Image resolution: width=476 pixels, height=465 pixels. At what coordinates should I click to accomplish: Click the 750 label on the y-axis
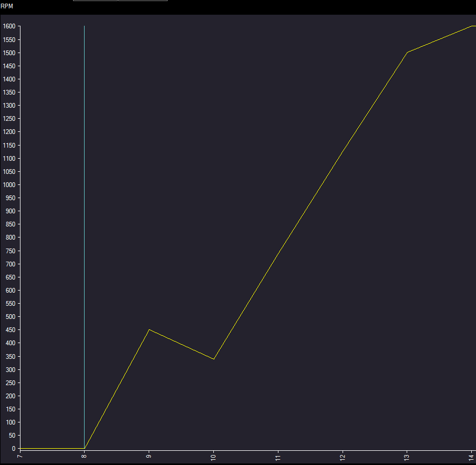point(11,251)
